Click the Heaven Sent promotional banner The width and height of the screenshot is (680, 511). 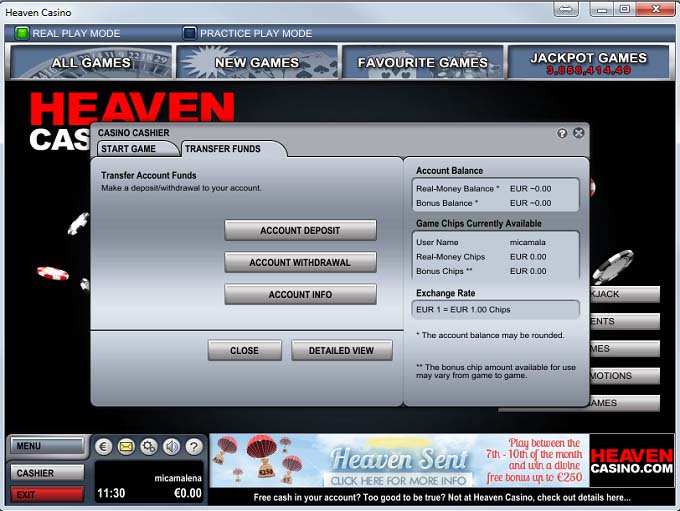pos(397,461)
